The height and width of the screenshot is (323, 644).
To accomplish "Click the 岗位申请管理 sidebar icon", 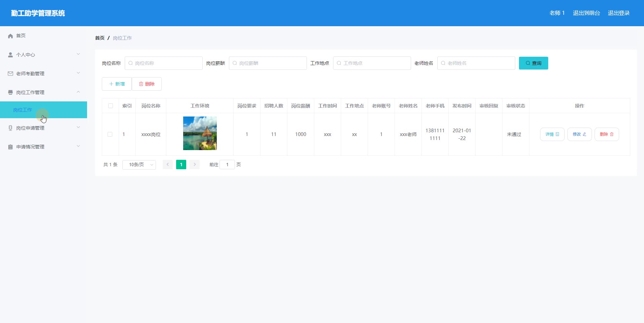I will point(10,128).
